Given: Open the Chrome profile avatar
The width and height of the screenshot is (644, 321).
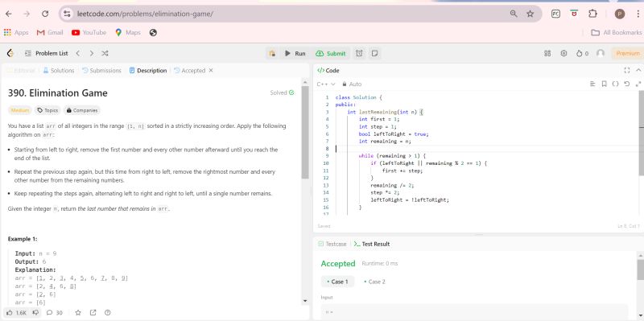Looking at the screenshot, I should click(620, 14).
